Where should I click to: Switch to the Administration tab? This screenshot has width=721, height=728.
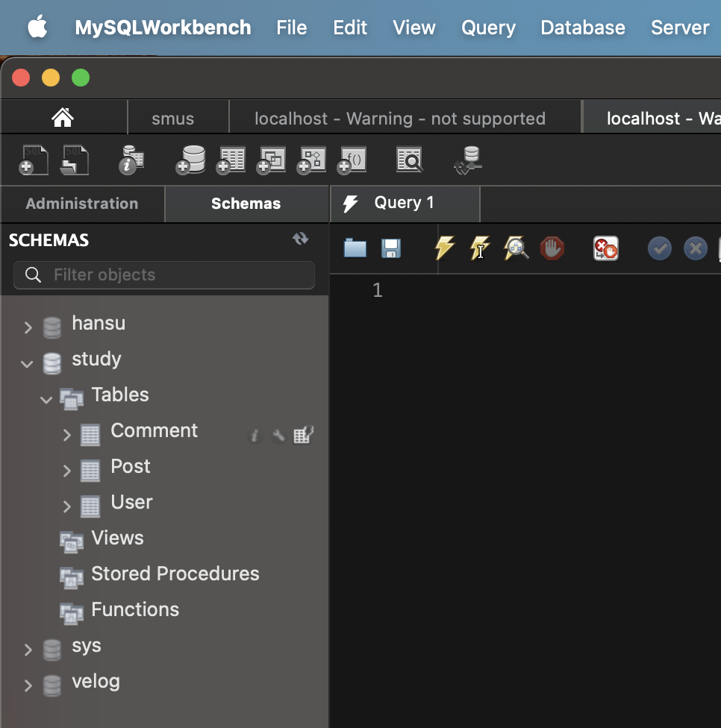pos(82,204)
